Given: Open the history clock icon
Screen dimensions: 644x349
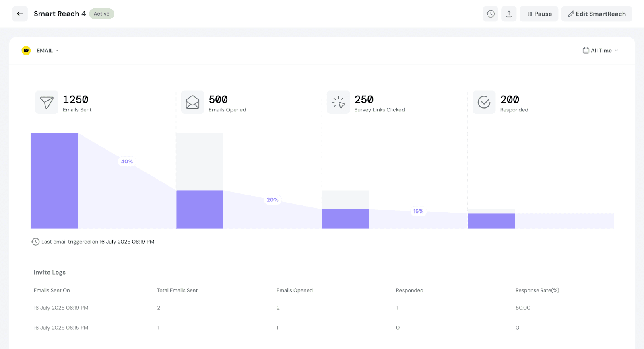Looking at the screenshot, I should click(x=490, y=14).
